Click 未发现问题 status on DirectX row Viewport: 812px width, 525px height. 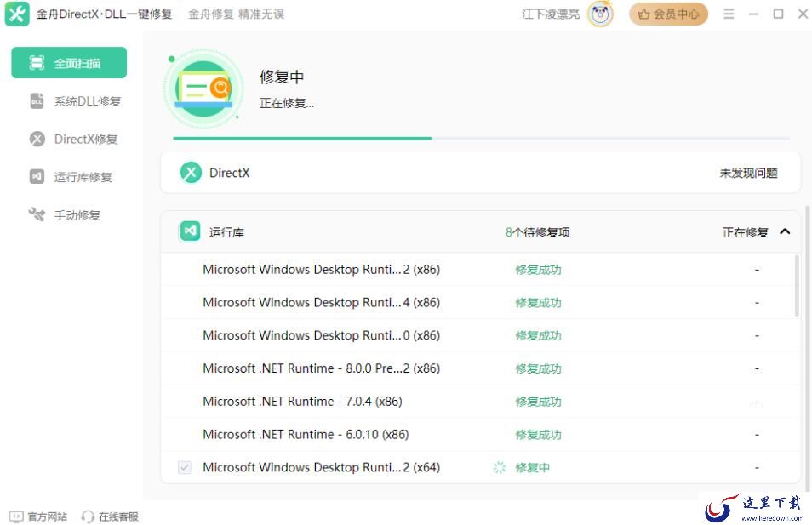click(748, 173)
